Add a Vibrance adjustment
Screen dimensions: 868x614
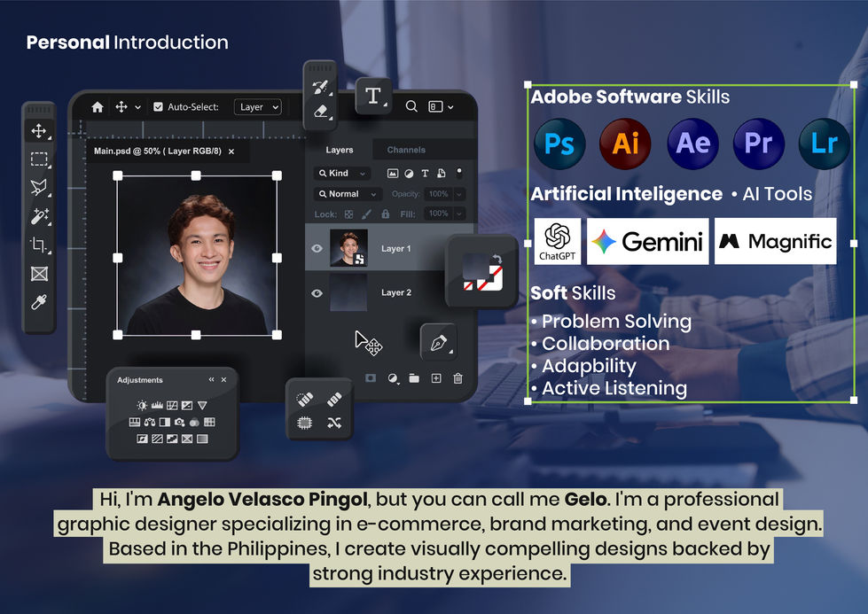202,406
